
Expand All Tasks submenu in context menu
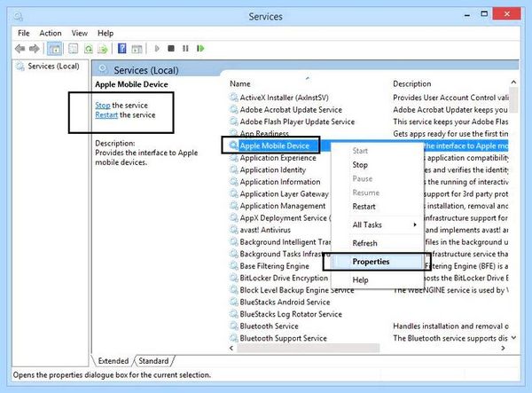pyautogui.click(x=378, y=224)
